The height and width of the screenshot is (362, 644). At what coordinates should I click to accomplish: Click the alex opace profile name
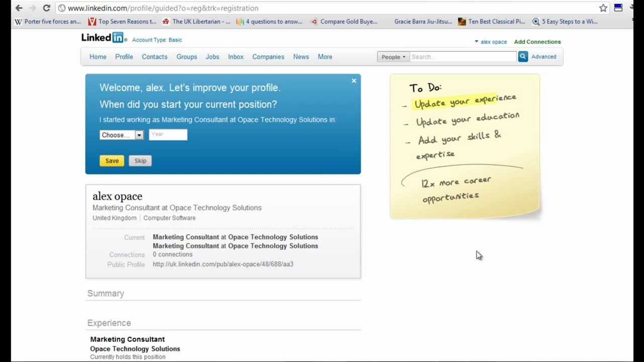coord(117,196)
